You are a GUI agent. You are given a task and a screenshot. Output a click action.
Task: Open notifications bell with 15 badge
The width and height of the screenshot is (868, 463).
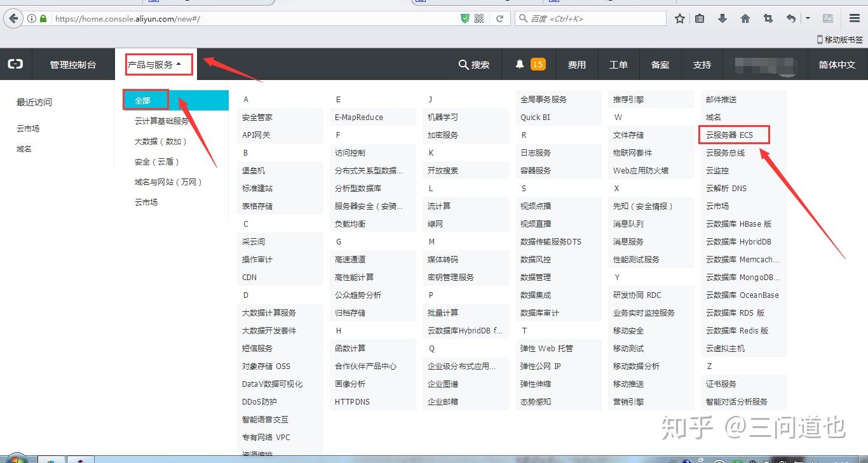click(x=530, y=64)
